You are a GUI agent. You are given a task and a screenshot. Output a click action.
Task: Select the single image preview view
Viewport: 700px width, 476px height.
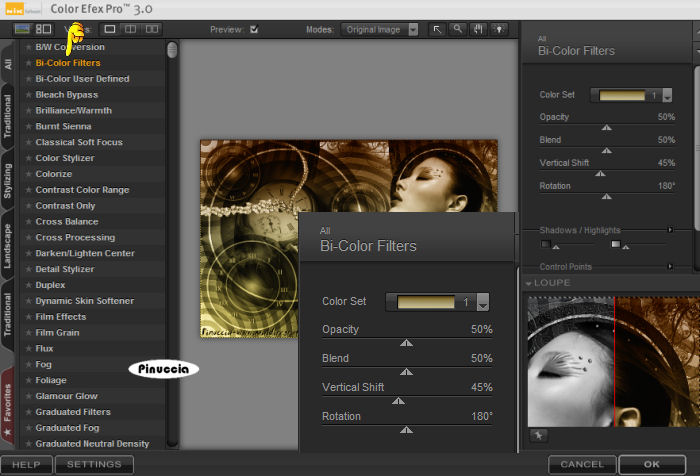(110, 29)
